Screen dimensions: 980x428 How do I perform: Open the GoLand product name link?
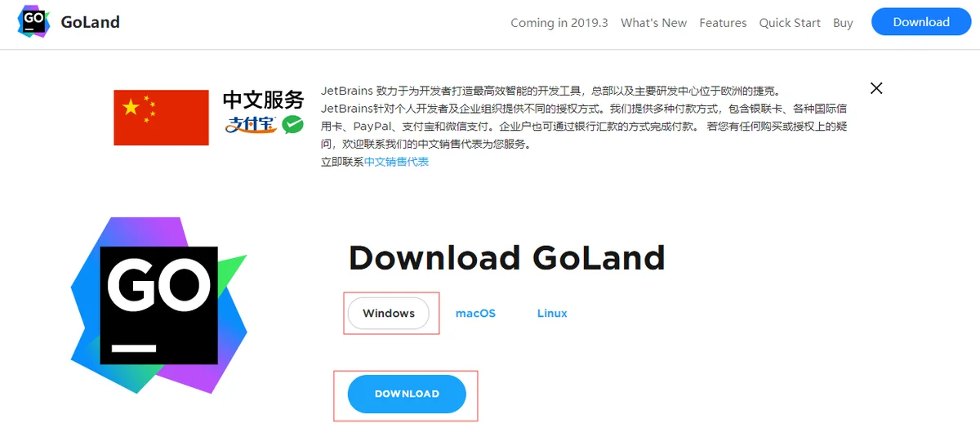pyautogui.click(x=91, y=22)
